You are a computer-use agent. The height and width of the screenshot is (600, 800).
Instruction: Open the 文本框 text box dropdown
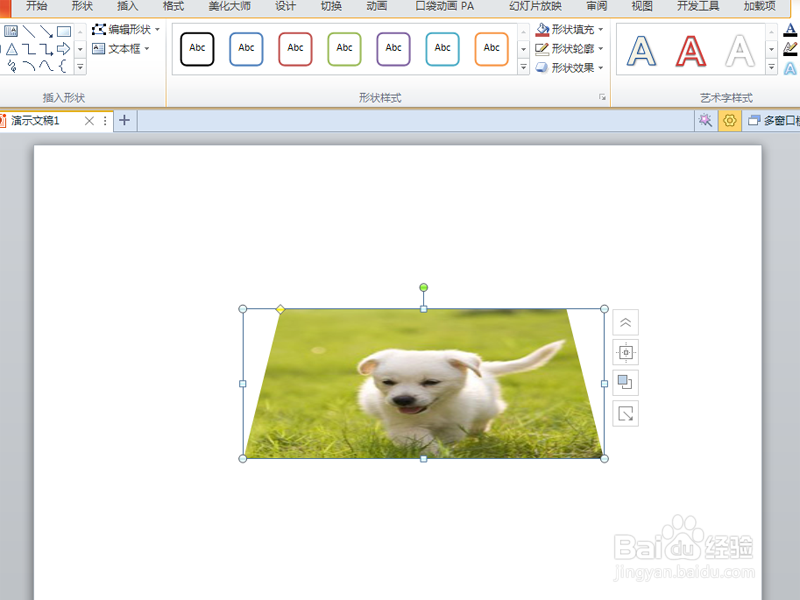point(120,48)
